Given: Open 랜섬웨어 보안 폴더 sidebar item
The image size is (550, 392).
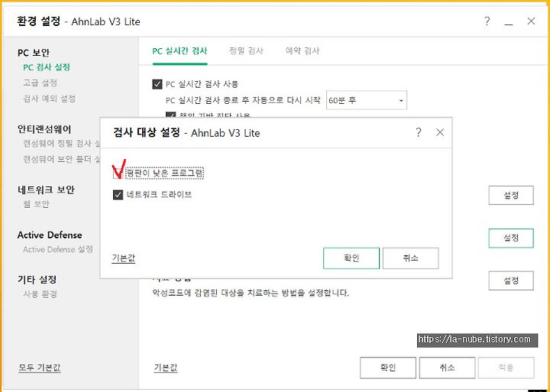Looking at the screenshot, I should point(61,160).
